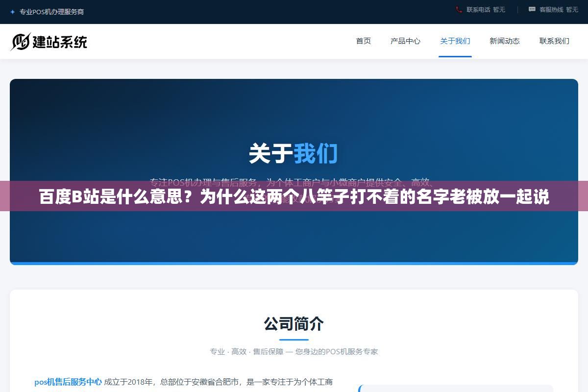The height and width of the screenshot is (392, 588).
Task: Click the 关于我们 banner heading
Action: [294, 153]
